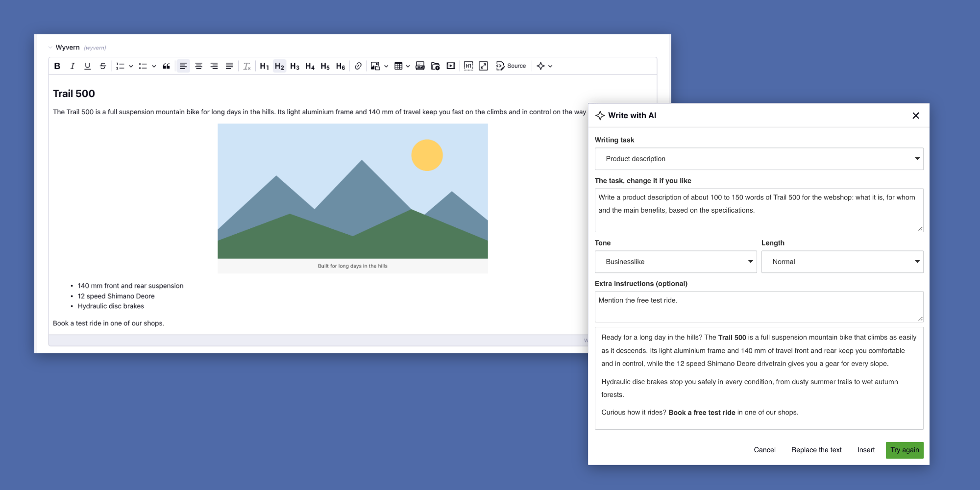980x490 pixels.
Task: Apply Heading 5 style
Action: [325, 66]
